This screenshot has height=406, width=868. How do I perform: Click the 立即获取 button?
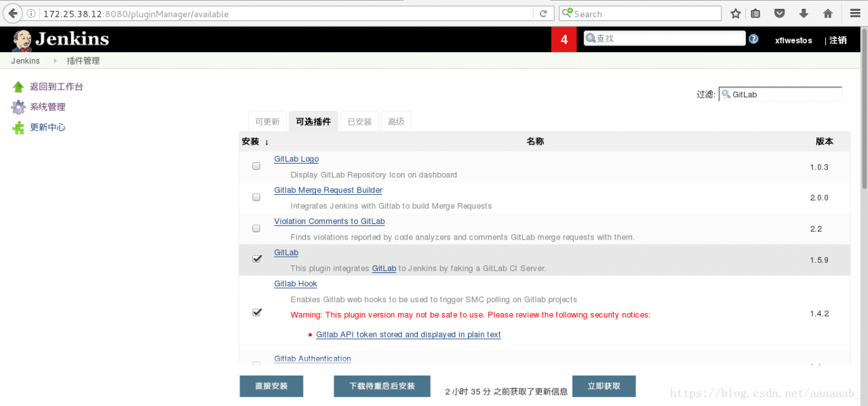(x=604, y=386)
